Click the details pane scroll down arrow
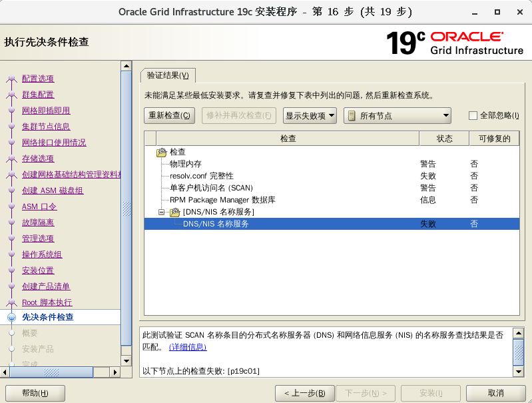 click(519, 372)
